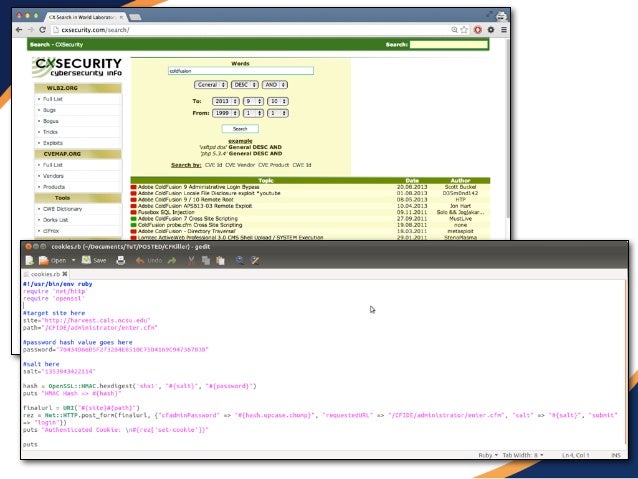Click the gedit Open file button

52,260
